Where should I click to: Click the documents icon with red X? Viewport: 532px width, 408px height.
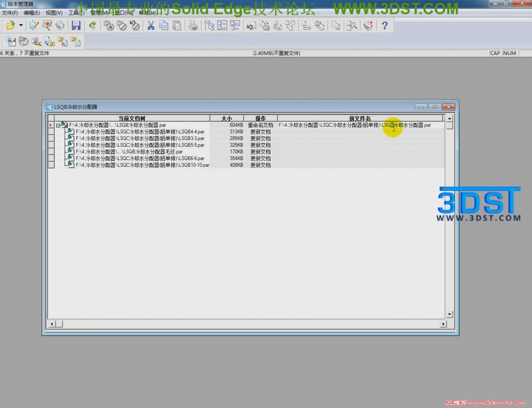tap(62, 41)
